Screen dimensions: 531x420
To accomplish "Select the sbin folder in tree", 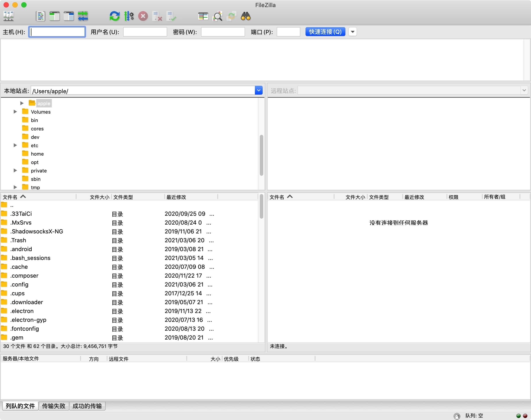I will tap(36, 179).
